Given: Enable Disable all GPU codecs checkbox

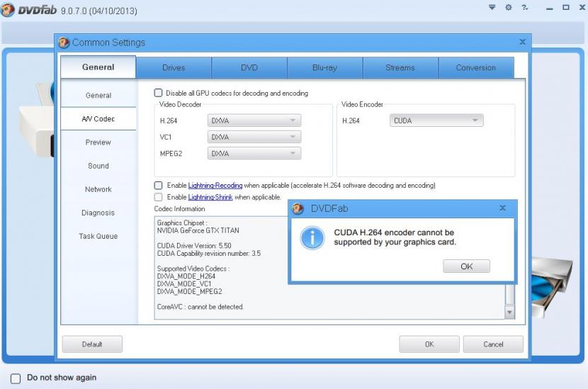Looking at the screenshot, I should 159,93.
